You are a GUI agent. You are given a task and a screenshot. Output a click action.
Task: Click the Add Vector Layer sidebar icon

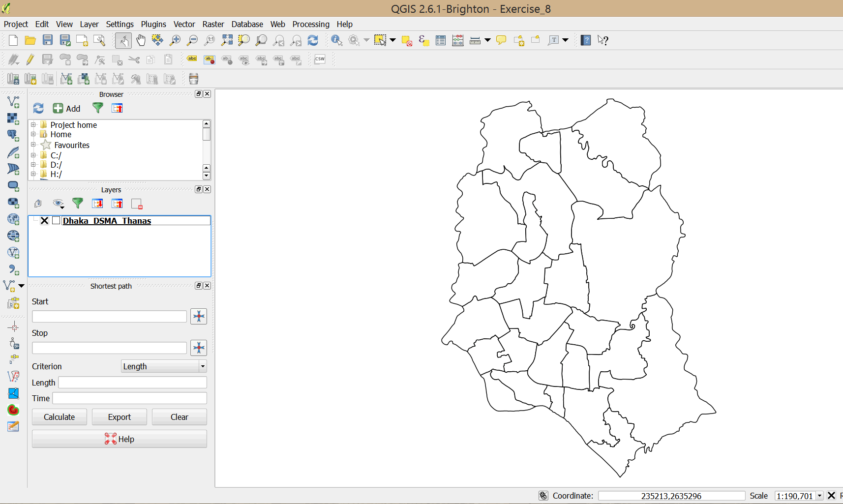coord(13,102)
